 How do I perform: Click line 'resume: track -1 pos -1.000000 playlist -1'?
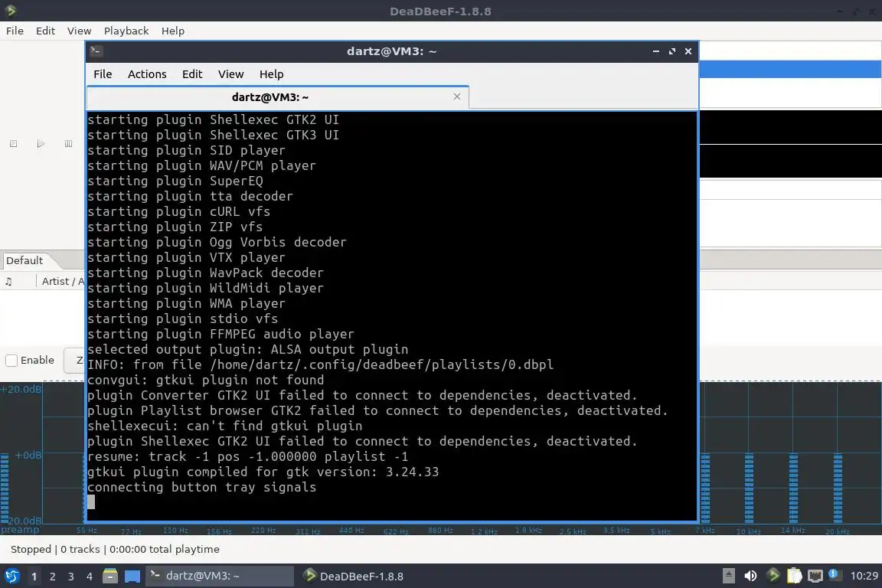click(x=247, y=457)
